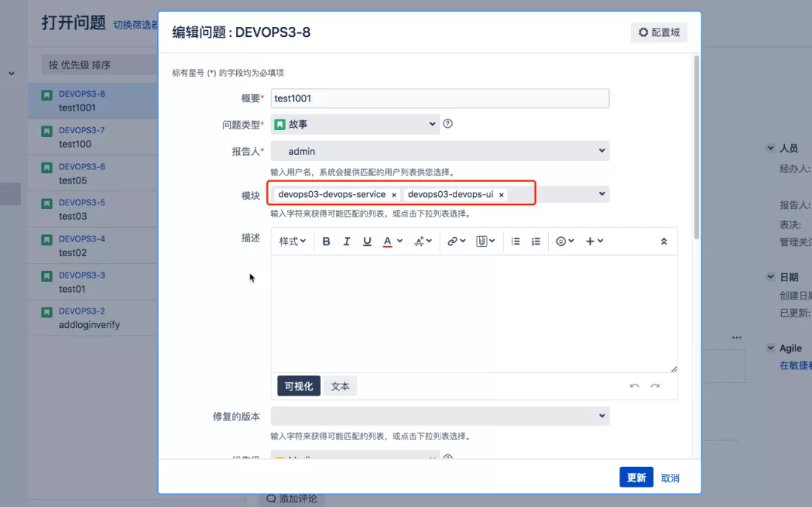
Task: Open the insert link menu
Action: [x=456, y=241]
